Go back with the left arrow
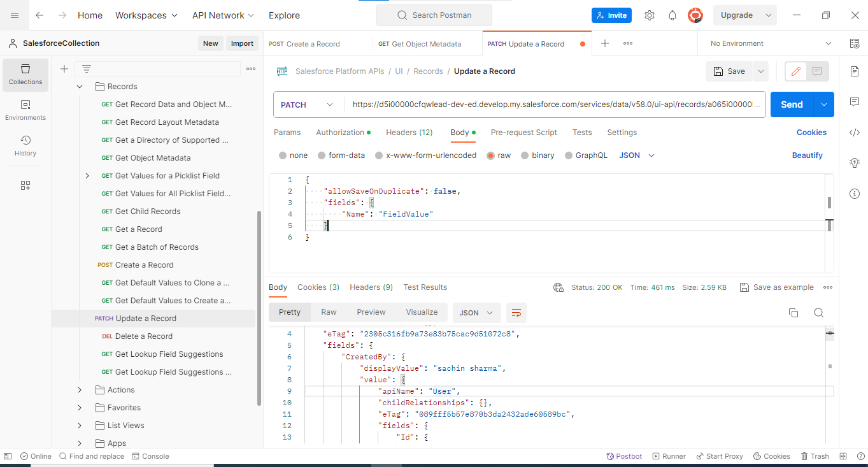The width and height of the screenshot is (868, 467). pyautogui.click(x=39, y=15)
